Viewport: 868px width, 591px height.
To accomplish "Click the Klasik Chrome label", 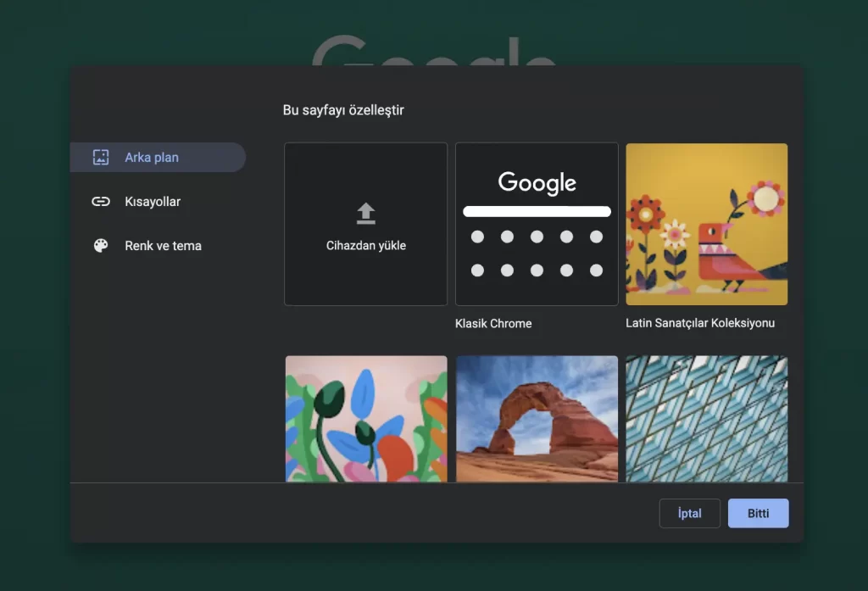I will point(493,323).
